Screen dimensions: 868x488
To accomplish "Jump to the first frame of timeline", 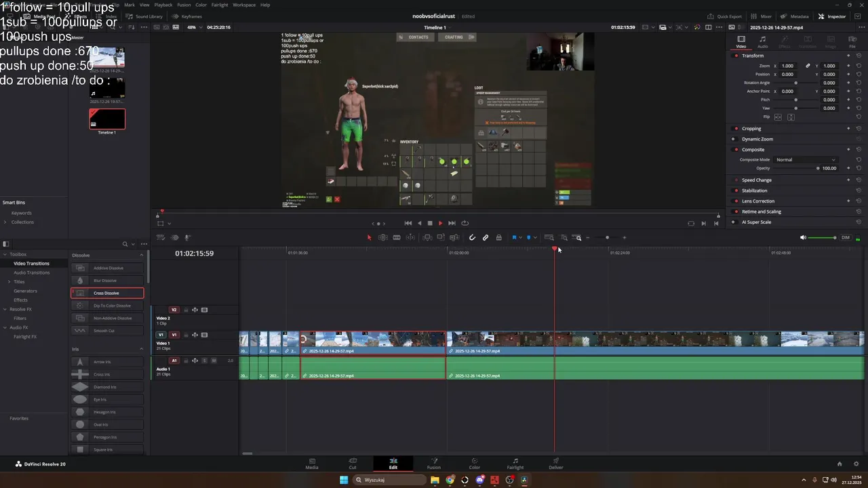I will 408,223.
